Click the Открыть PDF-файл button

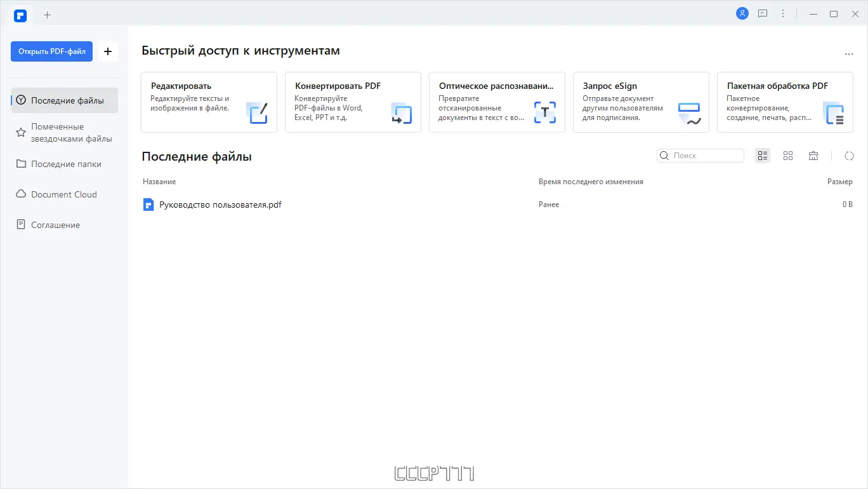pyautogui.click(x=51, y=51)
